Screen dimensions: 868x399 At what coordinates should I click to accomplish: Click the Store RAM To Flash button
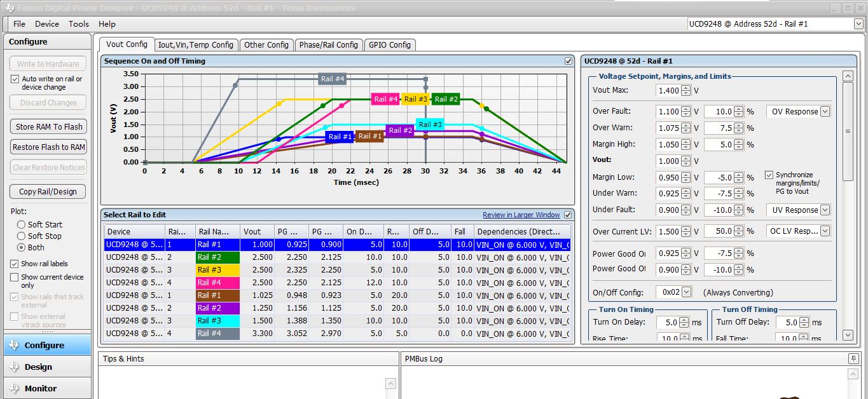tap(48, 126)
